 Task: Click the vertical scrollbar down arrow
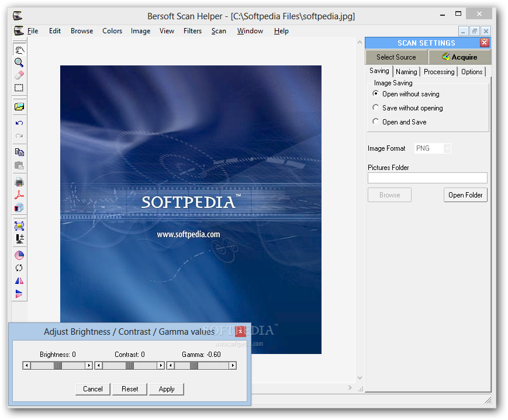point(360,377)
